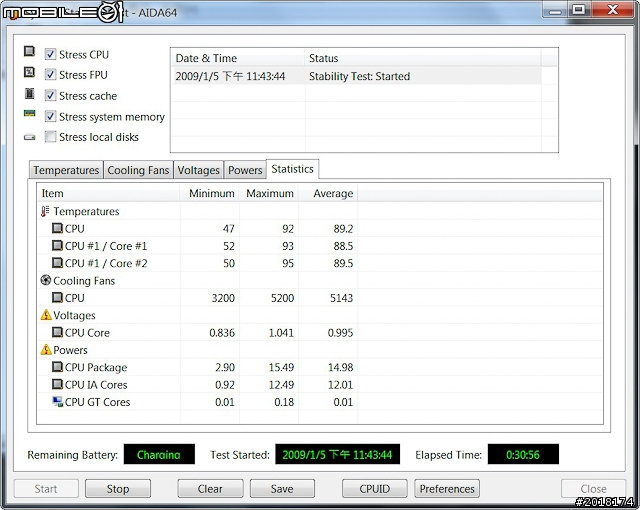Image resolution: width=640 pixels, height=510 pixels.
Task: Click the thermometer icon next to Temperatures
Action: (x=45, y=212)
